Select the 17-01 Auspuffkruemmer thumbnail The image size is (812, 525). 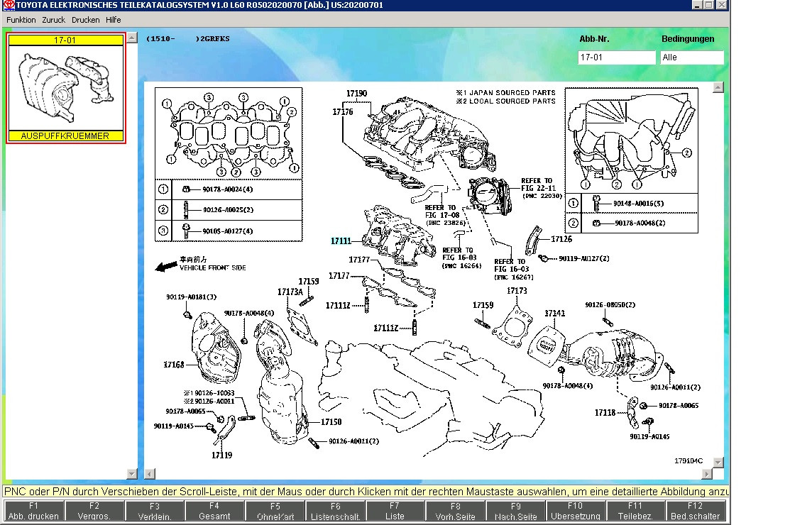click(66, 88)
